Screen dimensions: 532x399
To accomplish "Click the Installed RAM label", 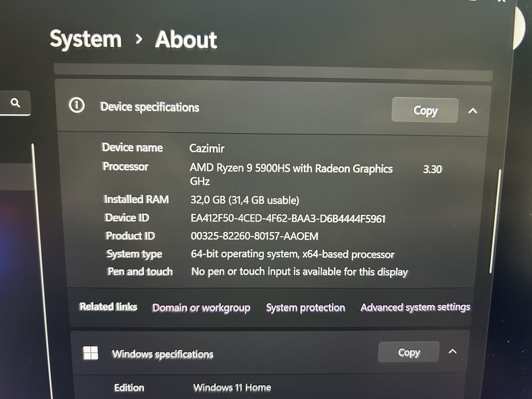I will (x=136, y=199).
